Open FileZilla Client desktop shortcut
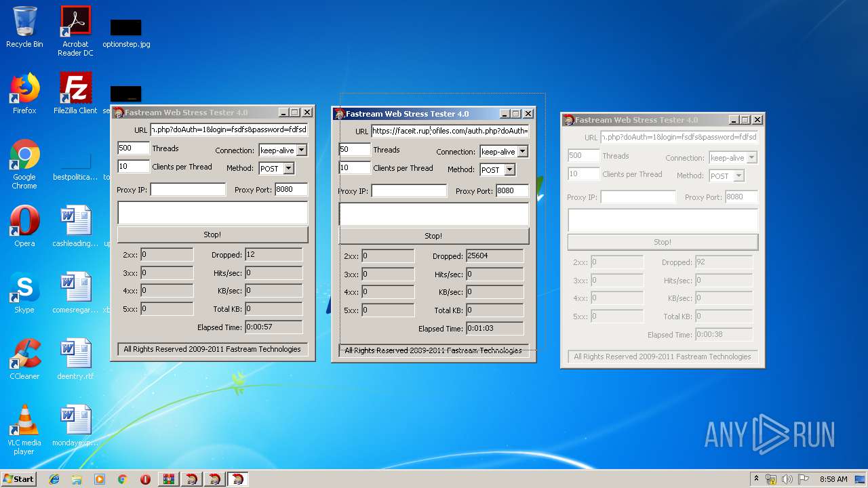Image resolution: width=868 pixels, height=488 pixels. click(x=75, y=94)
